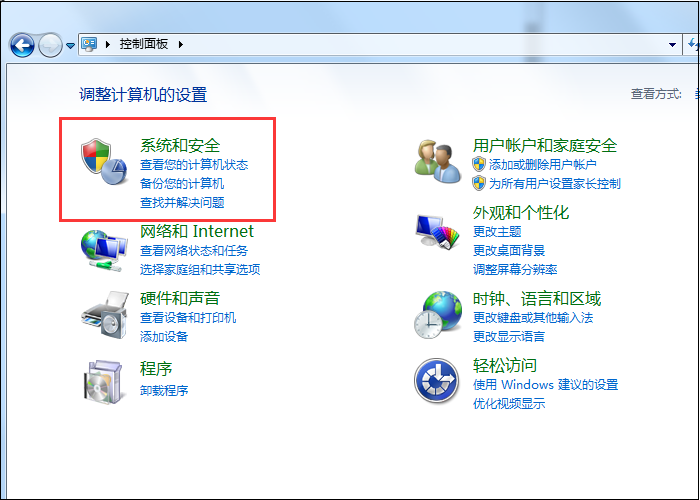700x500 pixels.
Task: Click 使用 Windows 建议的设置 link
Action: (x=546, y=385)
